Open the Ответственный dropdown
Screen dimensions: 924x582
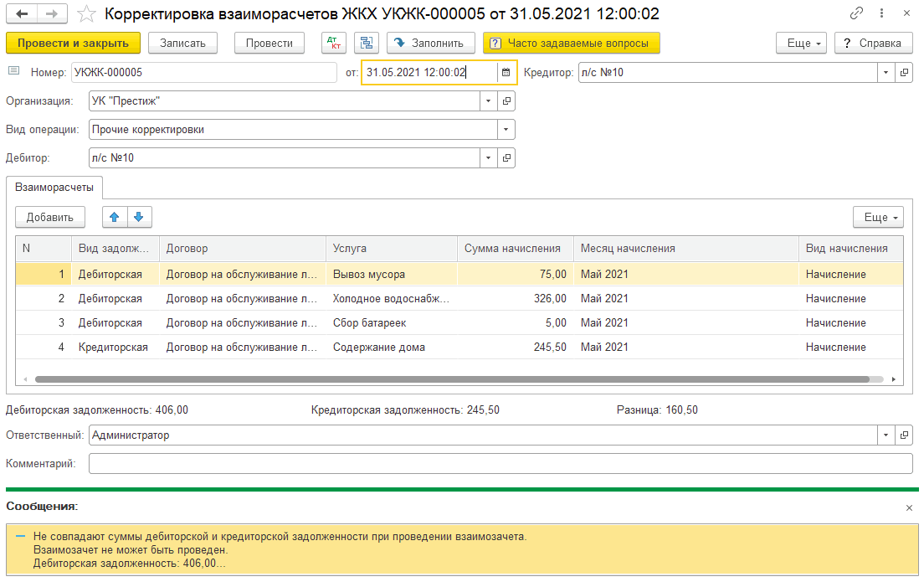click(x=886, y=435)
